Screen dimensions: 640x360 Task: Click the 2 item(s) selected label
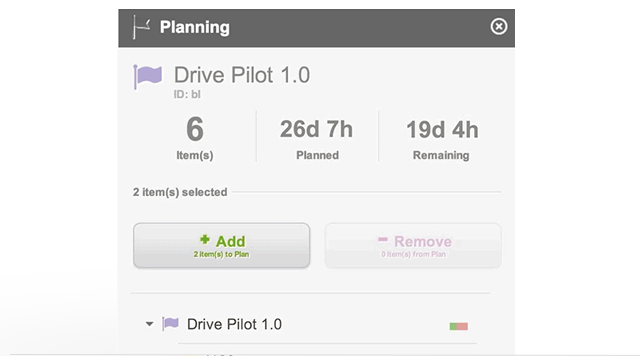[180, 192]
